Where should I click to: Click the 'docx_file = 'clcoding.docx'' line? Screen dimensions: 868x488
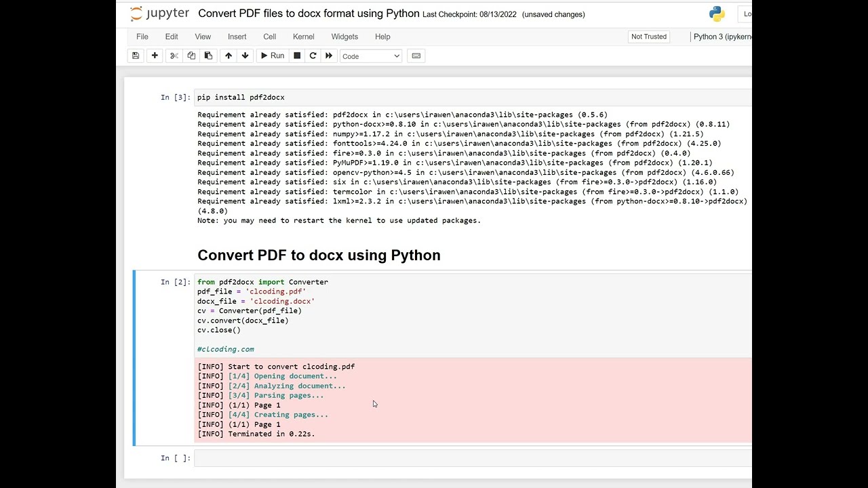(x=256, y=301)
